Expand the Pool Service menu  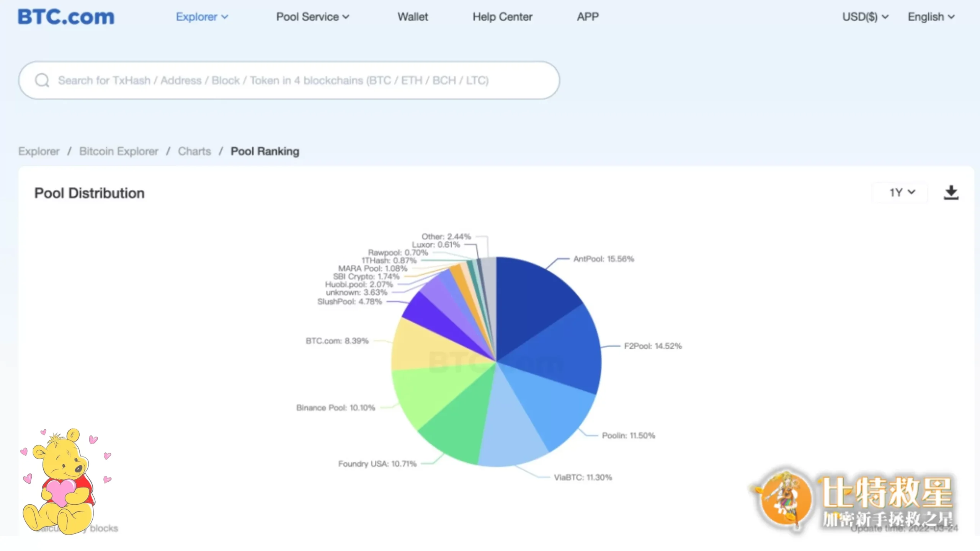coord(312,17)
